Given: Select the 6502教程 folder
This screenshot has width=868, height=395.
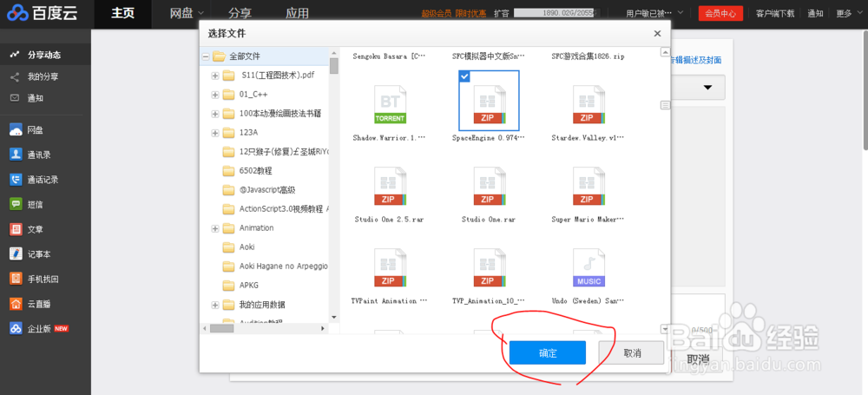Looking at the screenshot, I should tap(255, 171).
